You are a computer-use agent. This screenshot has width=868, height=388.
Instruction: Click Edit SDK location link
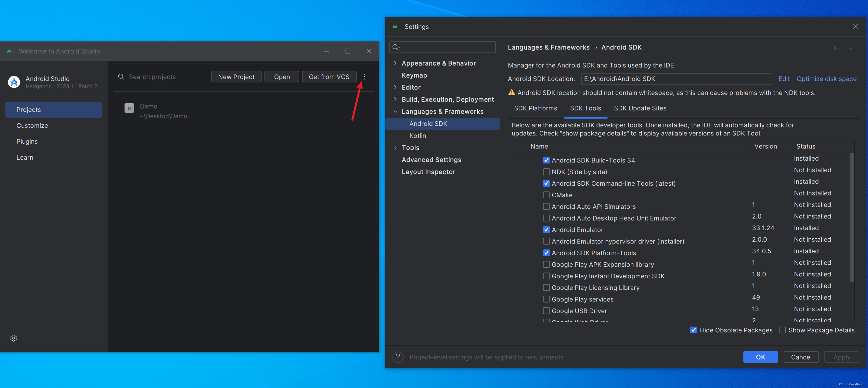784,79
